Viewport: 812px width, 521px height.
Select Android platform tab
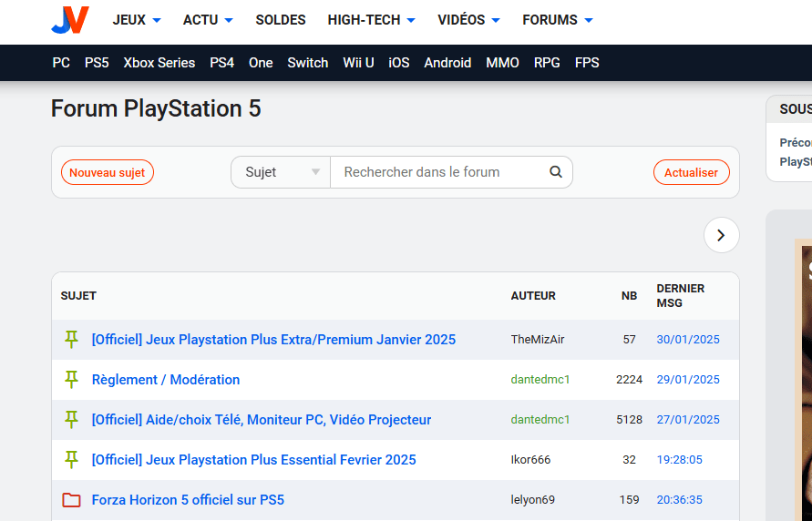pos(447,63)
